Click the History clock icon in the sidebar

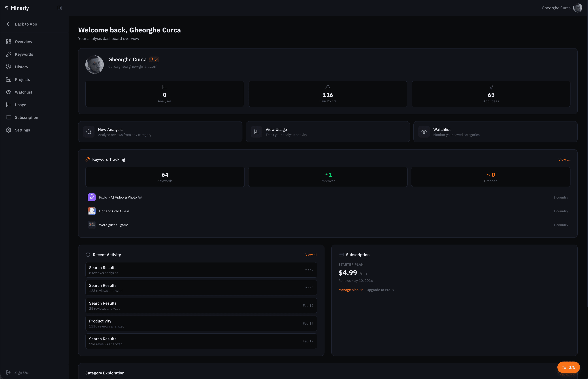pyautogui.click(x=9, y=67)
